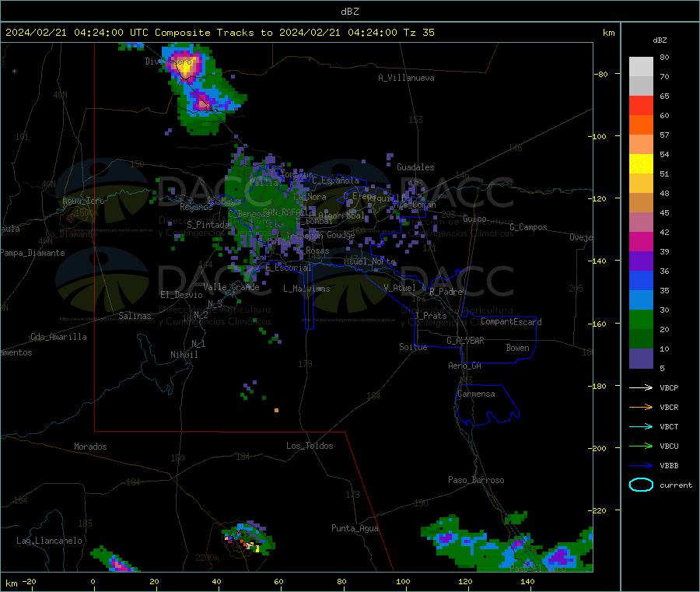Click the 'S_Pintada' map label
Viewport: 700px width, 592px height.
click(208, 224)
